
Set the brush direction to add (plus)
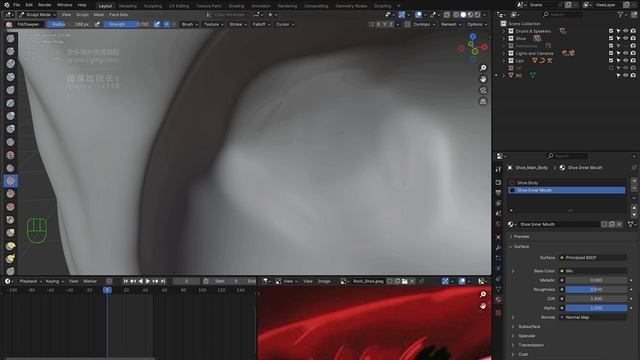[167, 24]
